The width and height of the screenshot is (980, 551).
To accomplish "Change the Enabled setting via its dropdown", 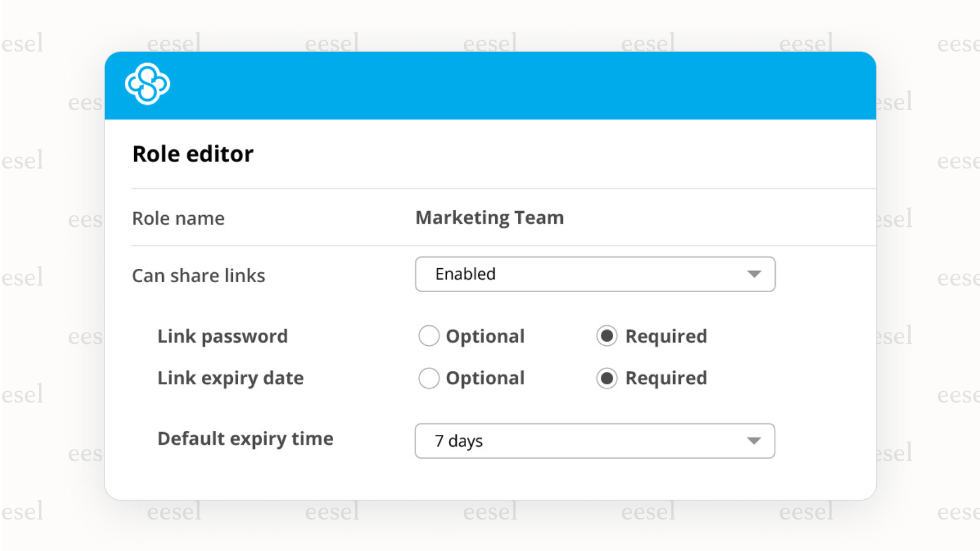I will click(x=595, y=274).
